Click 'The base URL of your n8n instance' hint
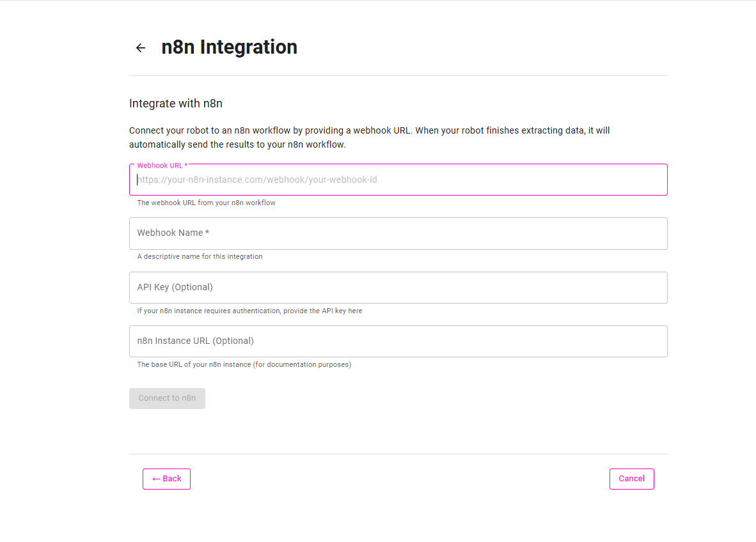The height and width of the screenshot is (542, 756). 244,365
